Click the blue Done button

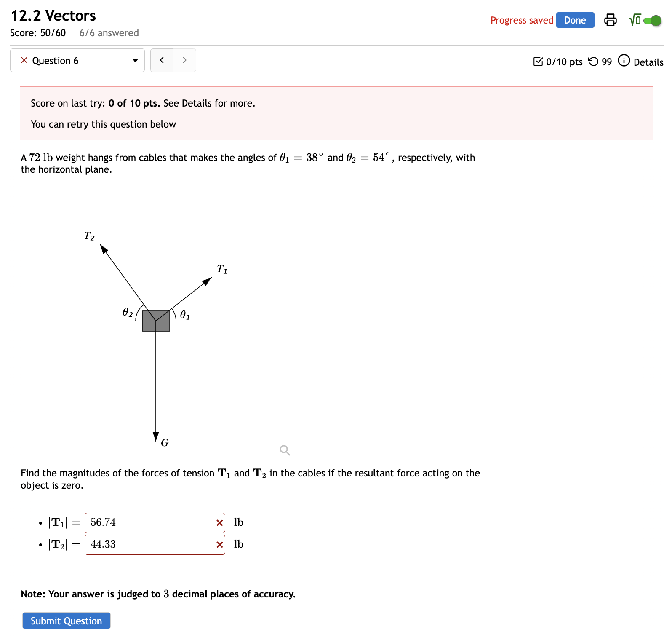(x=575, y=20)
